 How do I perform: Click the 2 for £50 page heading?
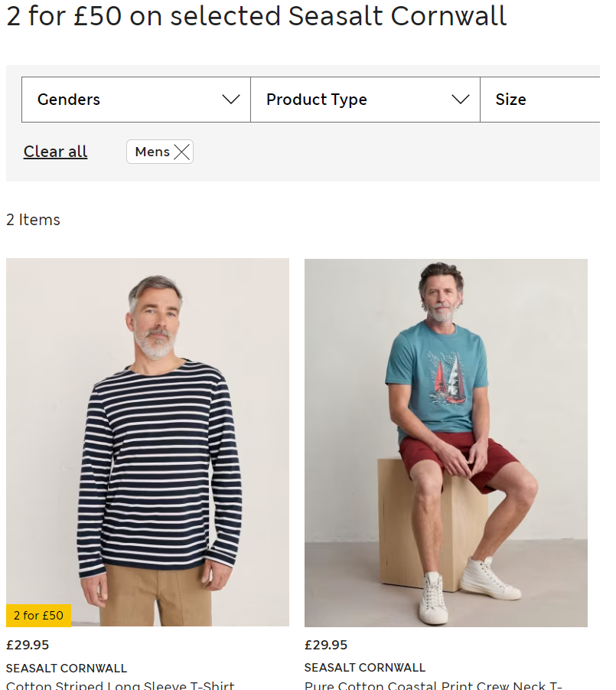tap(256, 17)
